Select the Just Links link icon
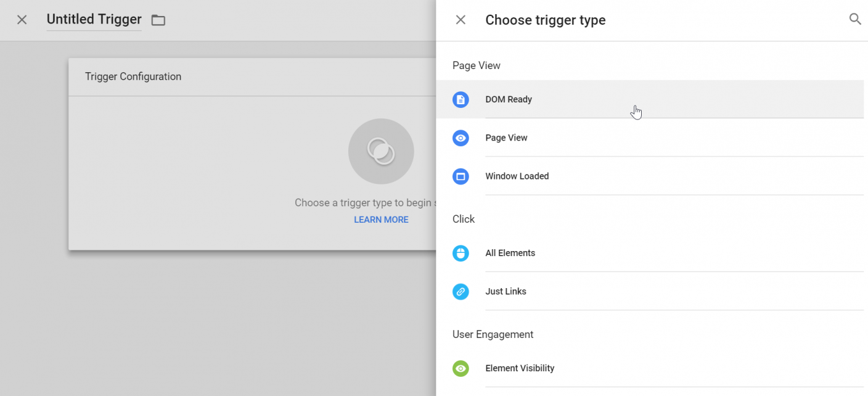Screen dimensions: 868x396 pyautogui.click(x=461, y=291)
